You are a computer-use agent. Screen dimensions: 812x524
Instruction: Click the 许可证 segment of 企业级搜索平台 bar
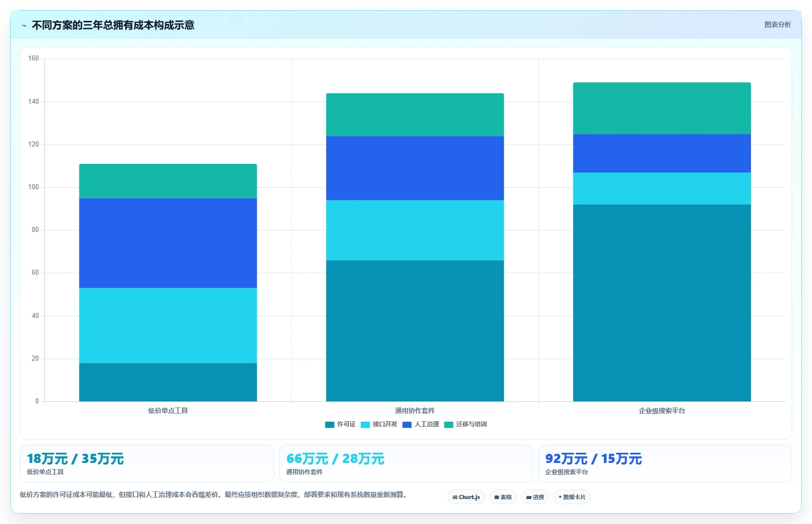(662, 303)
